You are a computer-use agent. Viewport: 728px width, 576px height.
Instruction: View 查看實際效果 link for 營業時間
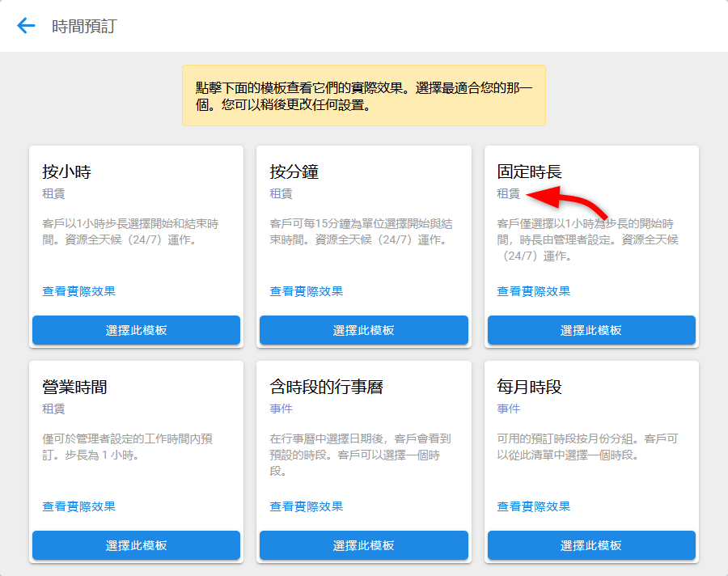(78, 506)
